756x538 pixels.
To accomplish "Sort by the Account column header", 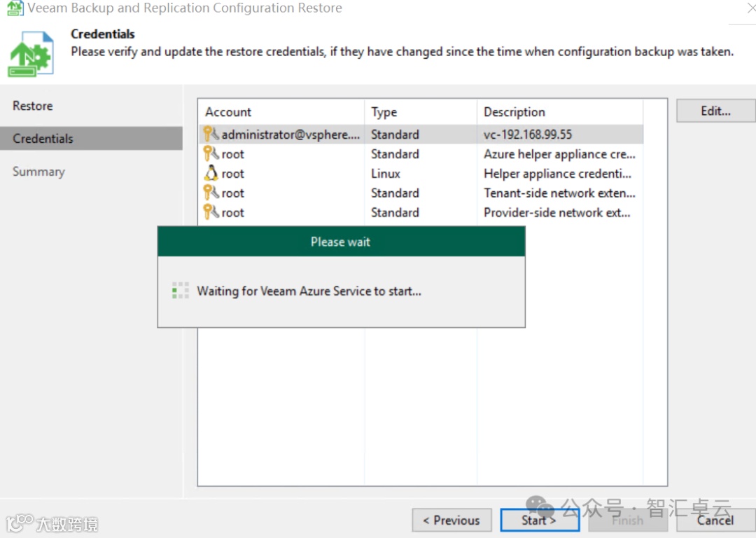I will (x=281, y=112).
